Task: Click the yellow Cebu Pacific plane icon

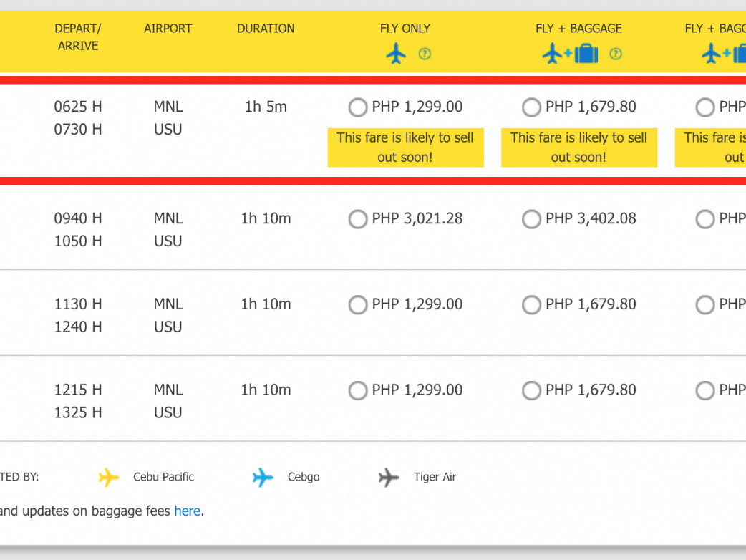Action: pyautogui.click(x=109, y=477)
